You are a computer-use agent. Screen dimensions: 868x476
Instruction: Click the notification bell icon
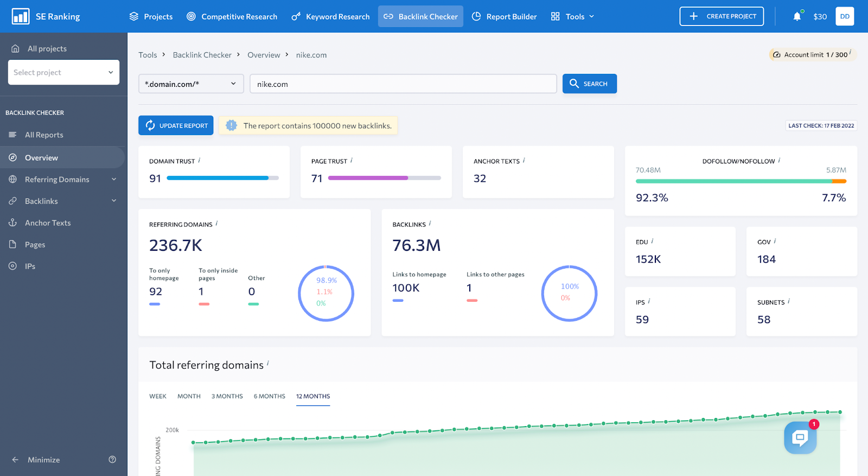797,16
